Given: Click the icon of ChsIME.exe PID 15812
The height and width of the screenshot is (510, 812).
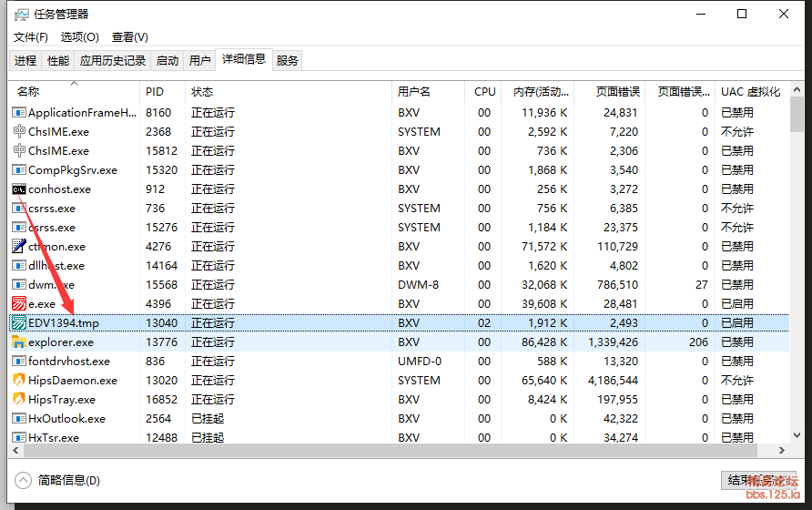Looking at the screenshot, I should pyautogui.click(x=19, y=151).
